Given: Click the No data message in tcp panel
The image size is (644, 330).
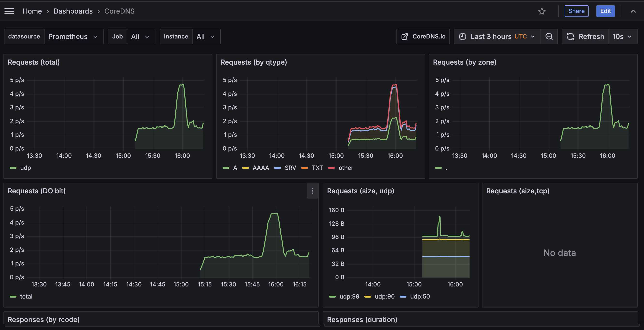Looking at the screenshot, I should tap(560, 253).
